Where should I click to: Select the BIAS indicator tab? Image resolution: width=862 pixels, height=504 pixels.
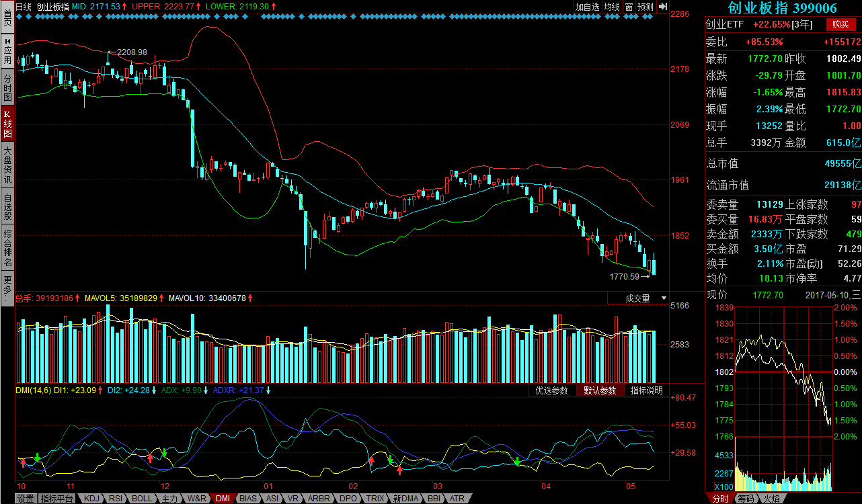pos(248,499)
